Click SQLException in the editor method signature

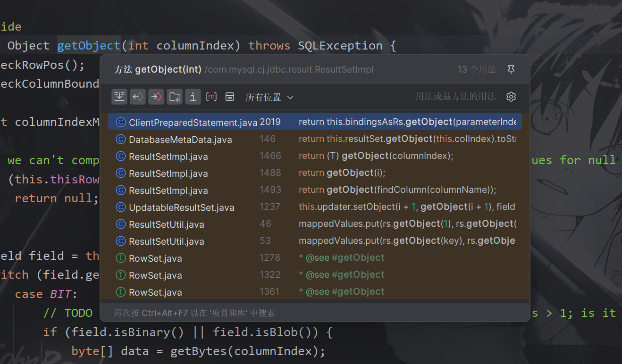coord(340,46)
